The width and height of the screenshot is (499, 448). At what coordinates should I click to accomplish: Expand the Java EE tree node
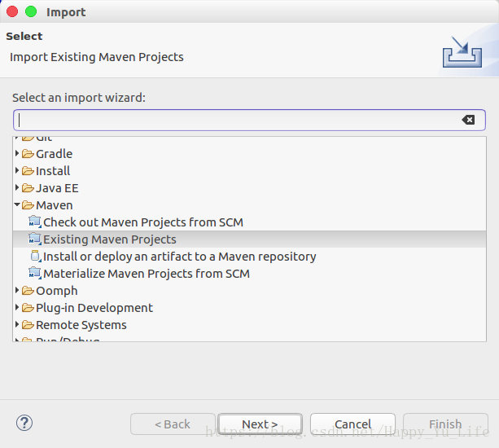coord(17,188)
